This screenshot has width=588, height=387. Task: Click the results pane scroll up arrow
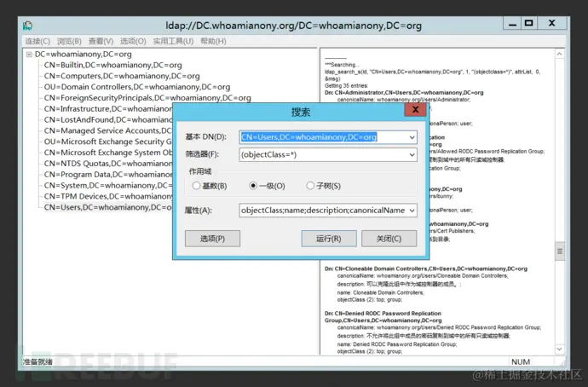coord(560,54)
